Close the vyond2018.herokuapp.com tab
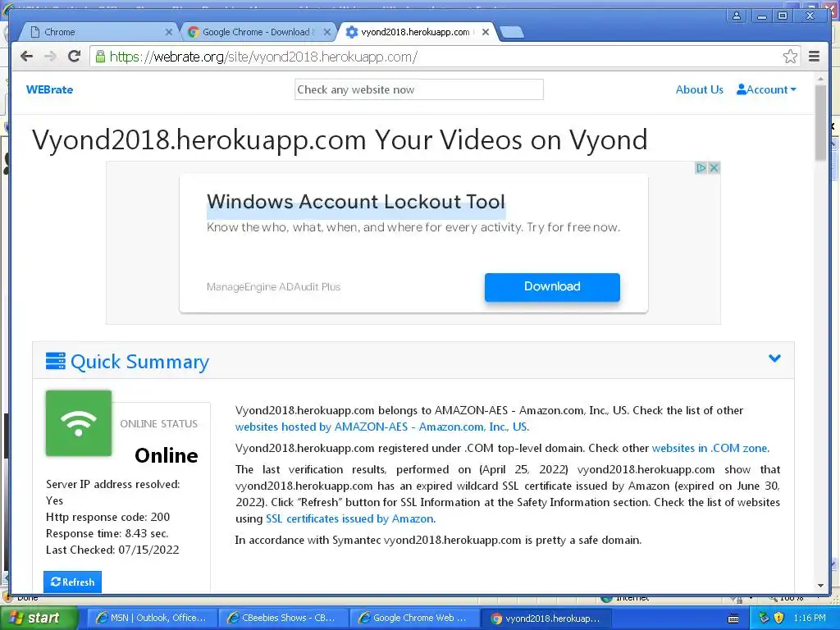This screenshot has height=630, width=840. 486,32
